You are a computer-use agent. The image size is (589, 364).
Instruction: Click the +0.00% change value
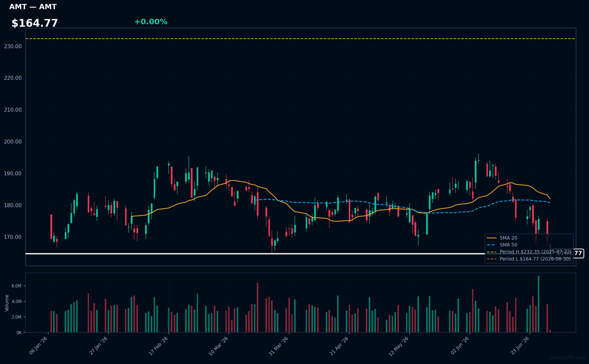click(x=151, y=22)
